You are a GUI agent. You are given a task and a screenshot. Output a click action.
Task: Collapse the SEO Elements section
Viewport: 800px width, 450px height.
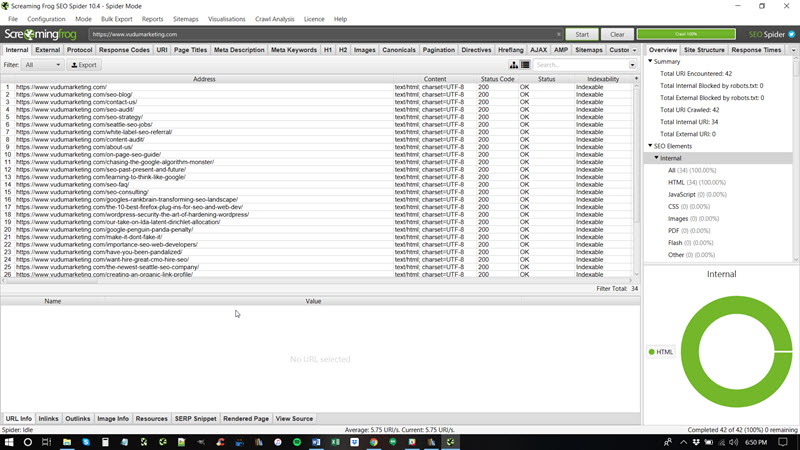coord(651,146)
